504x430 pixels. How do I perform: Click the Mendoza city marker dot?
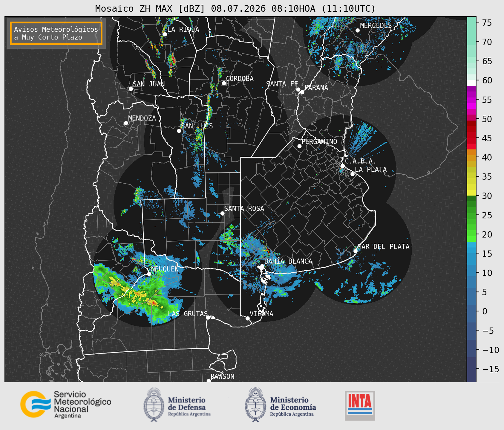click(126, 123)
